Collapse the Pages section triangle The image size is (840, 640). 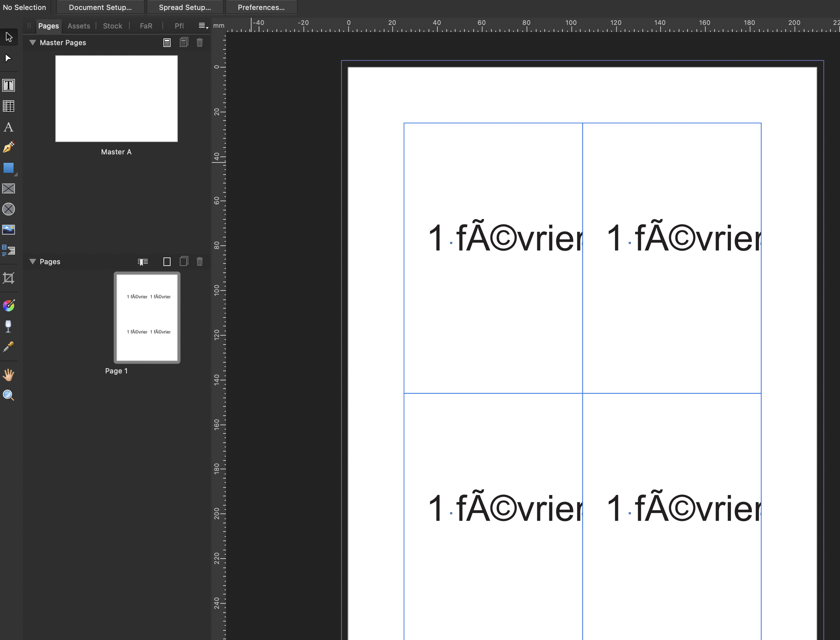coord(33,262)
